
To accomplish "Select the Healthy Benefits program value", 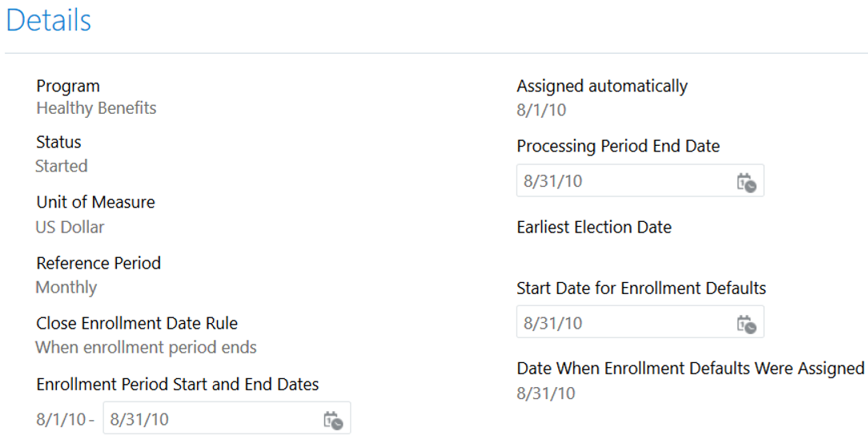I will tap(96, 108).
